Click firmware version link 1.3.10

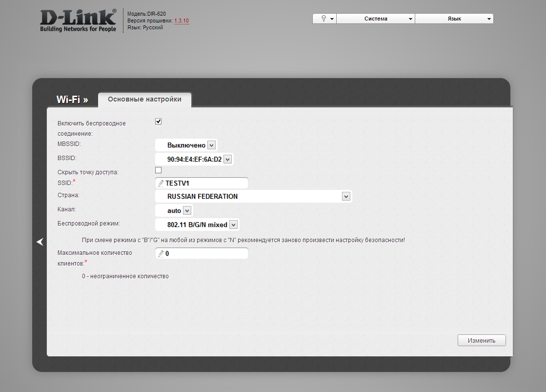point(182,21)
